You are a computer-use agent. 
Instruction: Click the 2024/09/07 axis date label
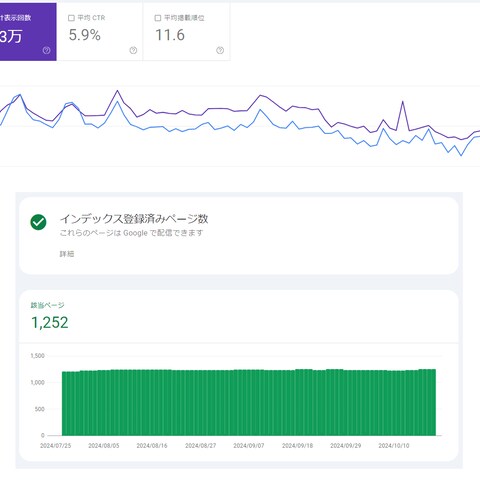249,446
